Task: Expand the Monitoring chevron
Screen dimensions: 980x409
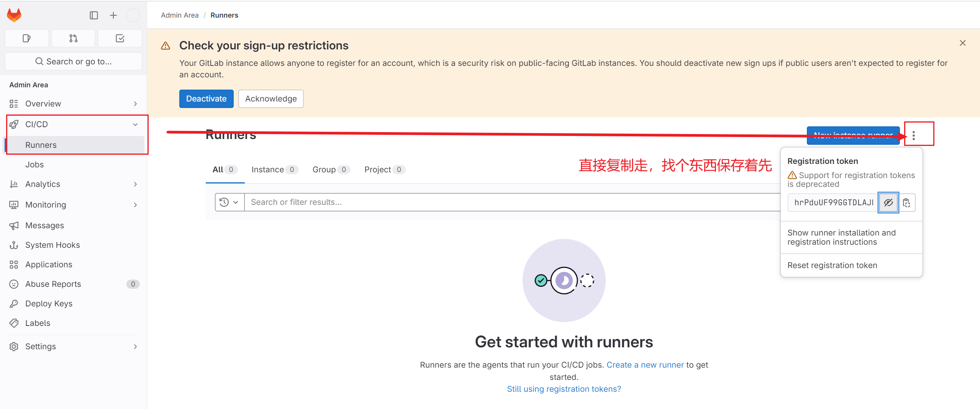Action: (135, 205)
